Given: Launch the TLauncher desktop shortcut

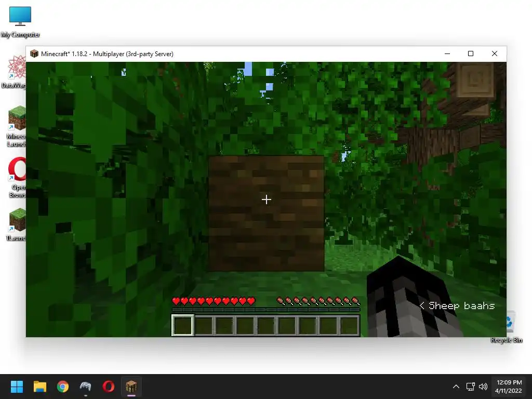Looking at the screenshot, I should (15, 224).
